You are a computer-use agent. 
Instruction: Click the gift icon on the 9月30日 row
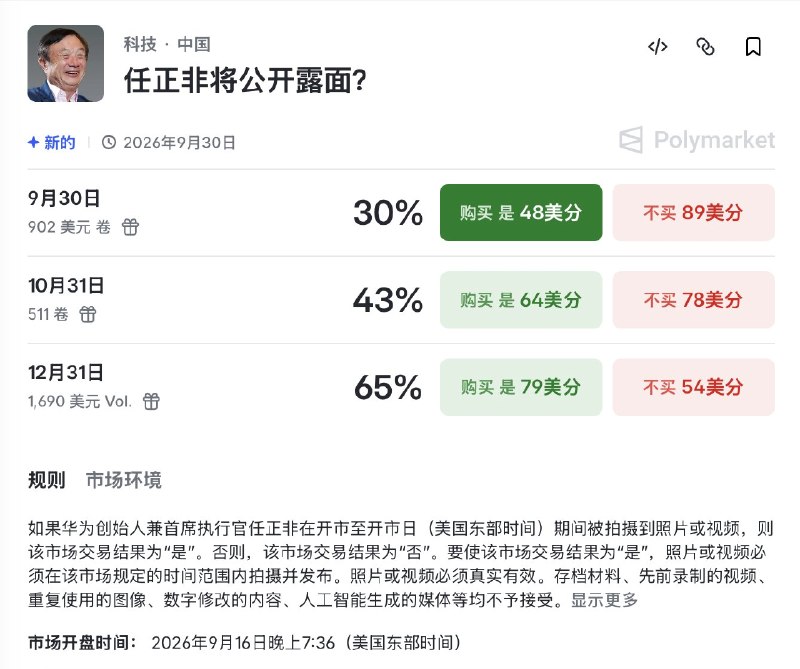[x=130, y=227]
